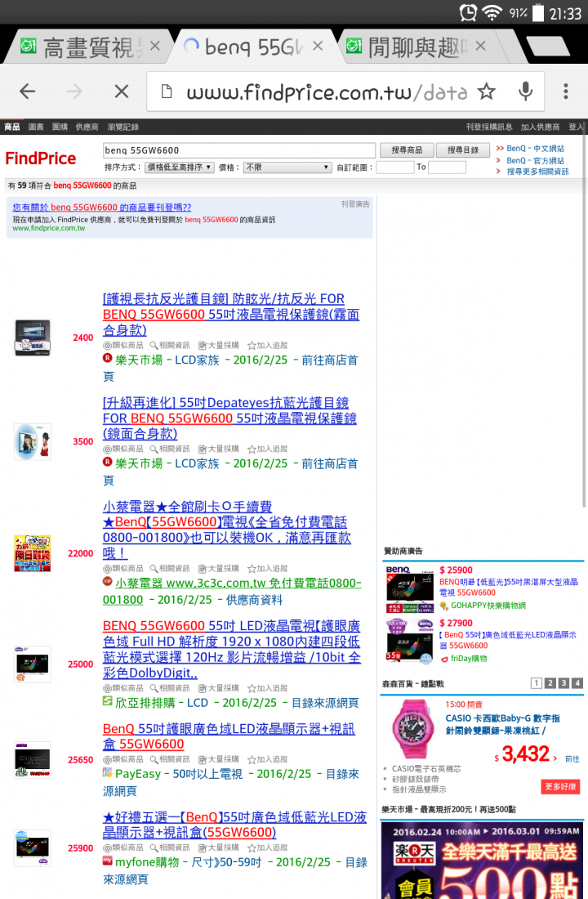Click the search box with benq 55GW6600
This screenshot has height=899, width=588.
239,150
